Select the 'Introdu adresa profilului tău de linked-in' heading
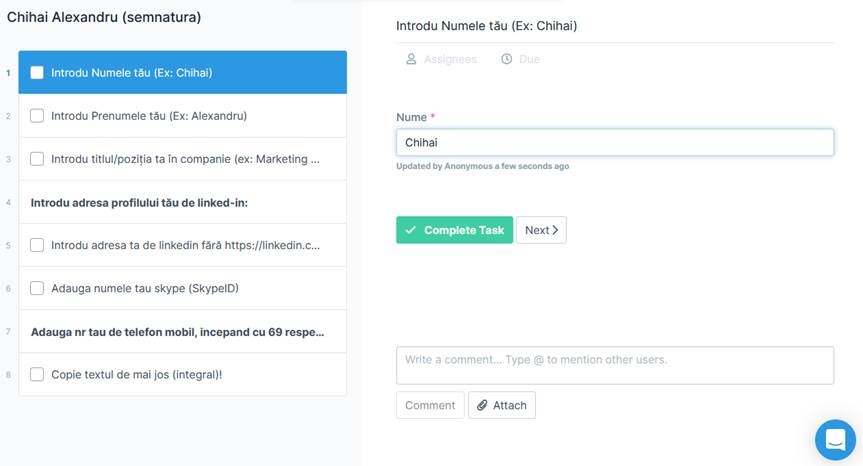This screenshot has height=466, width=863. tap(139, 202)
